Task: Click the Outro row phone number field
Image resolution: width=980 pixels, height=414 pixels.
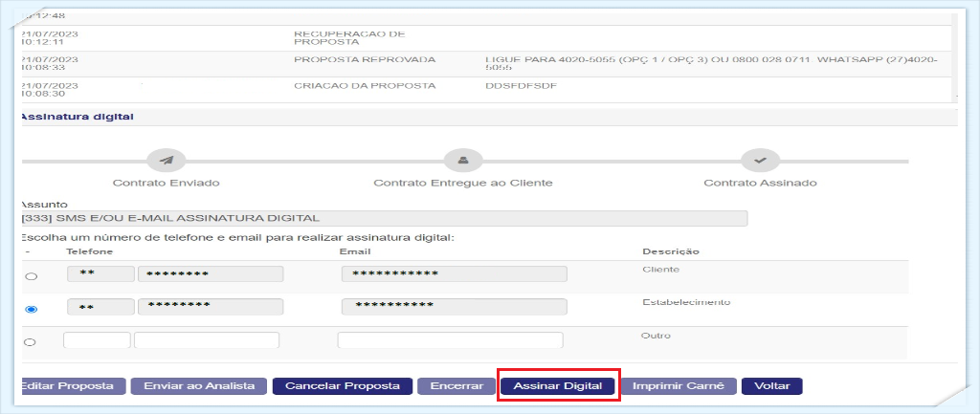Action: point(207,340)
